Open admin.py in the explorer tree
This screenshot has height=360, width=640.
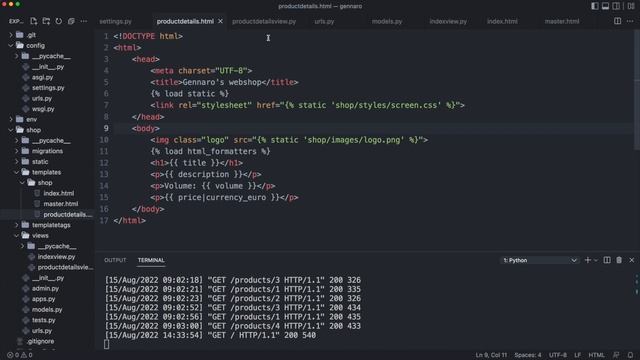point(45,288)
